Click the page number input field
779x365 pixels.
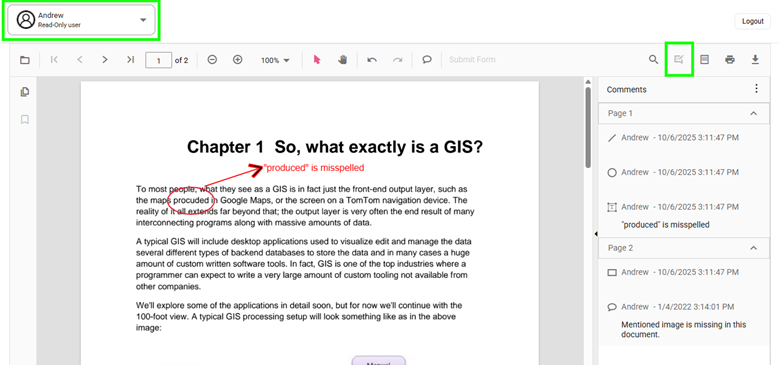point(158,60)
